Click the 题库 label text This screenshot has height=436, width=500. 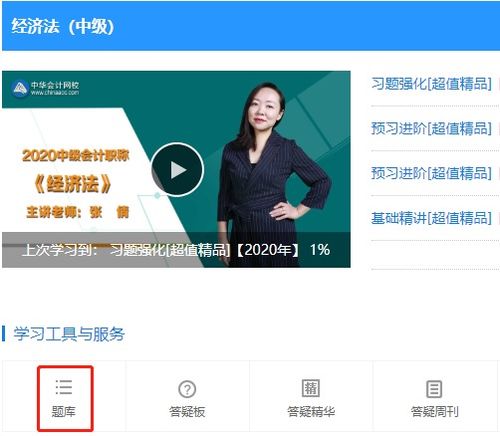click(x=64, y=412)
